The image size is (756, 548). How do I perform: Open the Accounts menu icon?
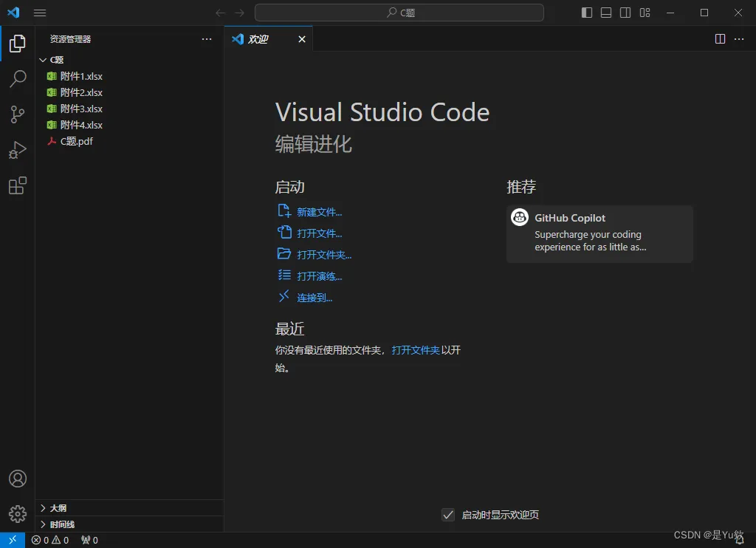click(x=18, y=479)
